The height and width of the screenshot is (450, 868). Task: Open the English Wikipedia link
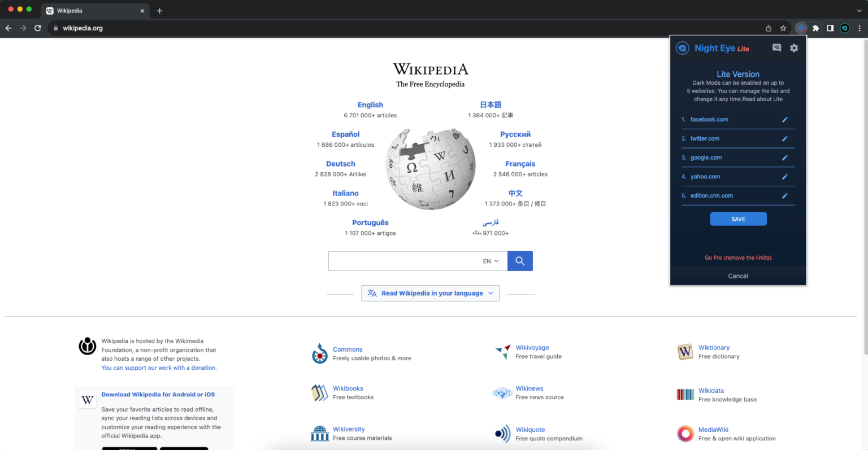370,105
